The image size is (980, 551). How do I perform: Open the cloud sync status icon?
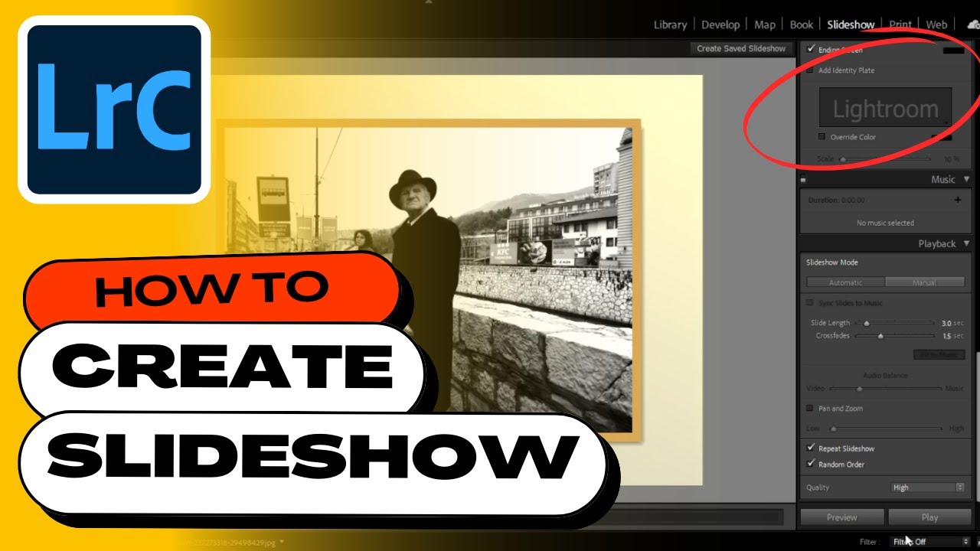tap(973, 24)
